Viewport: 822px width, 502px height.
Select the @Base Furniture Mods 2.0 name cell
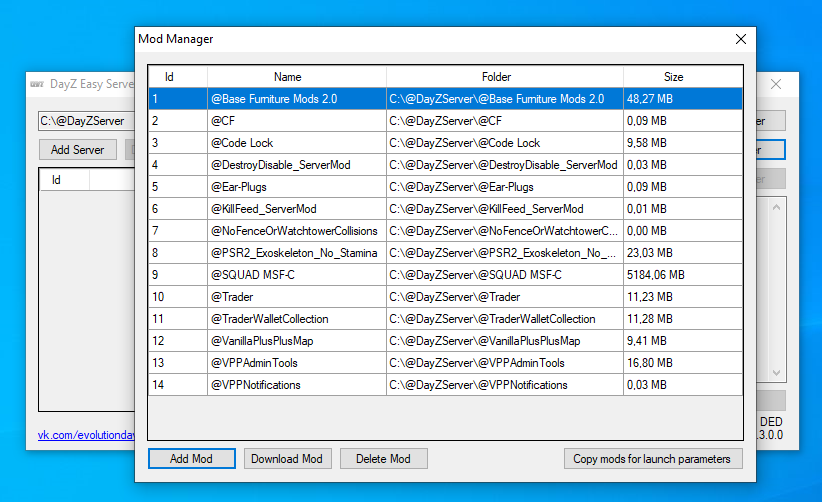(x=297, y=99)
